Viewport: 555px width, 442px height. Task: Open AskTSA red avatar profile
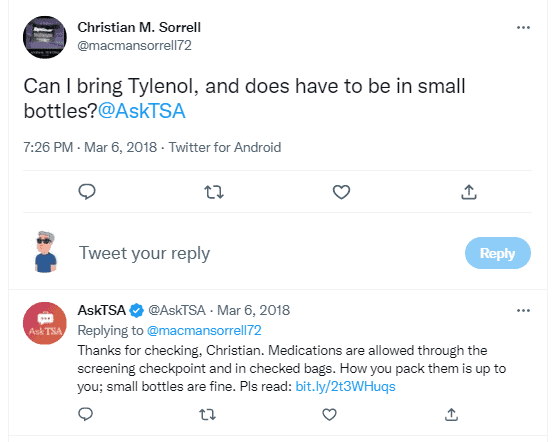click(45, 323)
